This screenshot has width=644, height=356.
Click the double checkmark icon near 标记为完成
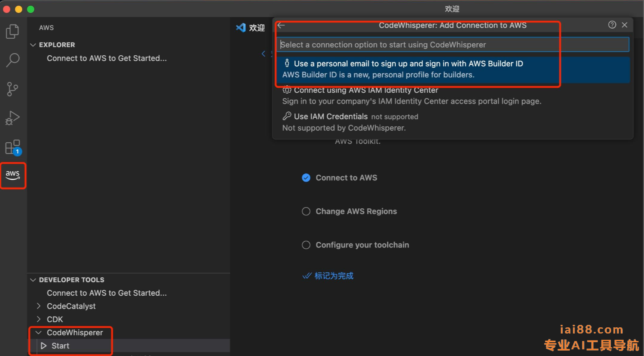307,276
